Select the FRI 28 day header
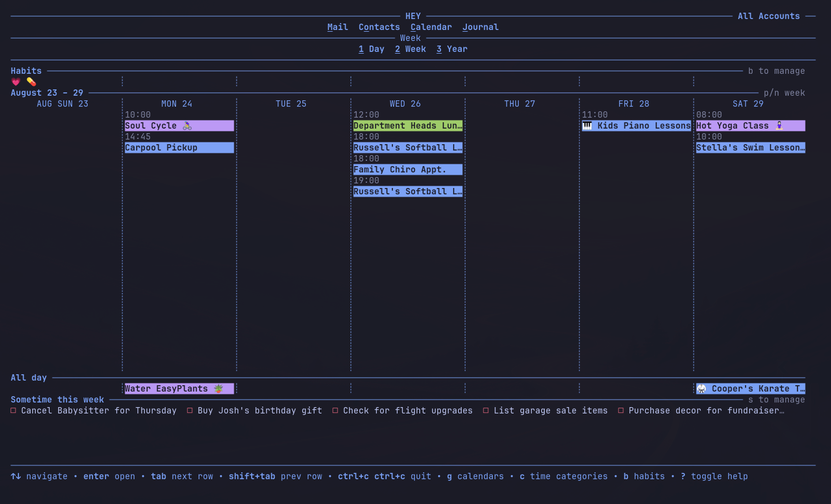 pos(634,104)
